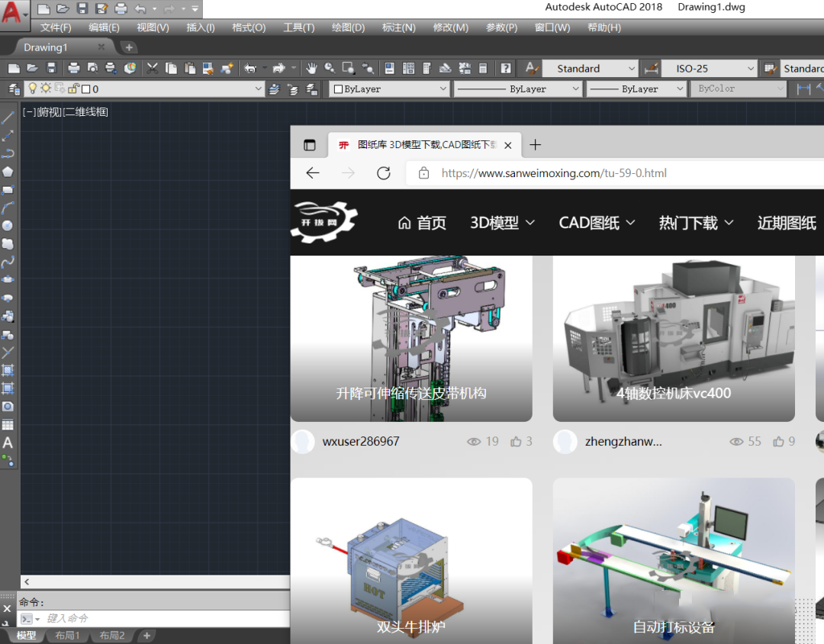This screenshot has width=824, height=644.
Task: Expand the 3D模型 navigation menu
Action: click(501, 223)
